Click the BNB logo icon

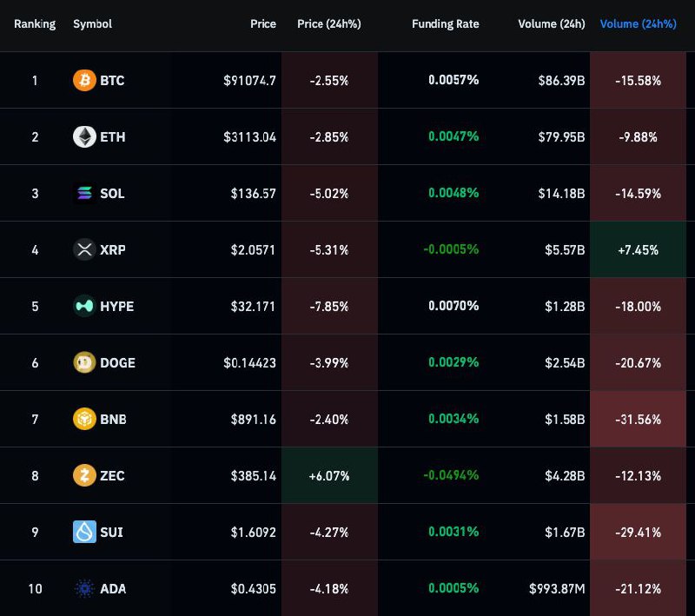click(84, 420)
